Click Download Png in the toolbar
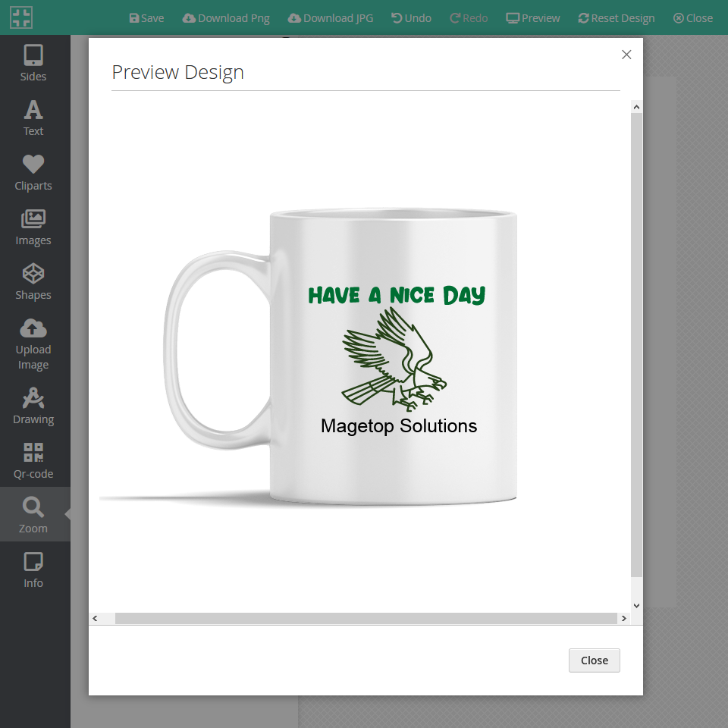The image size is (728, 728). pos(226,18)
